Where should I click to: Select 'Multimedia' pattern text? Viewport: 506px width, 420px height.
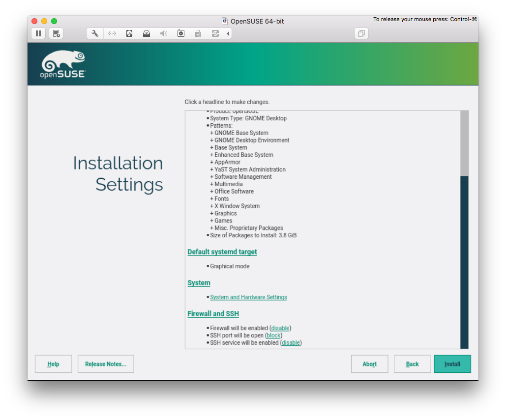(229, 184)
